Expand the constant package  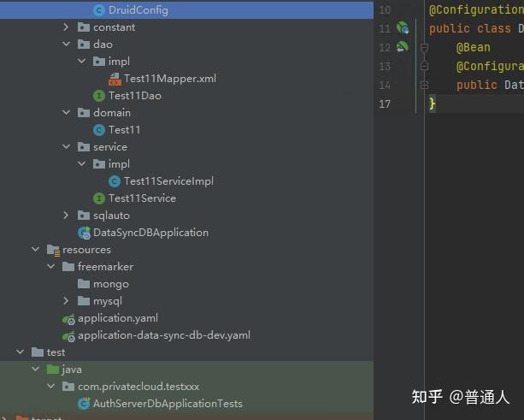[66, 27]
